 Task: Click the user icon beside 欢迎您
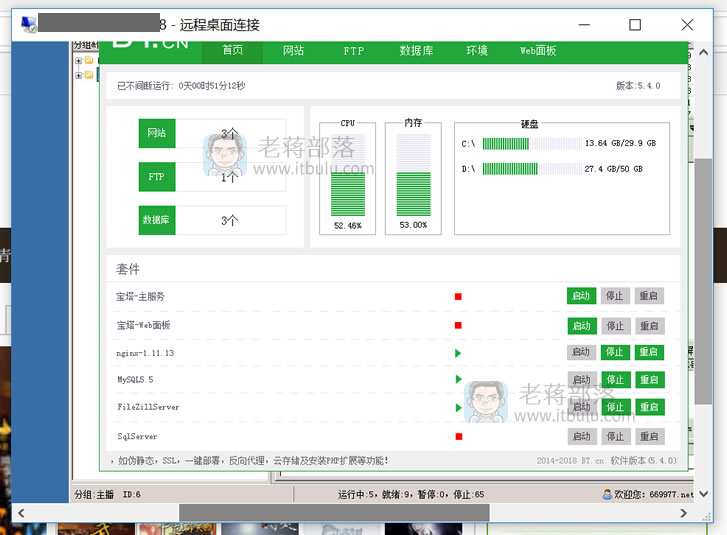click(607, 494)
